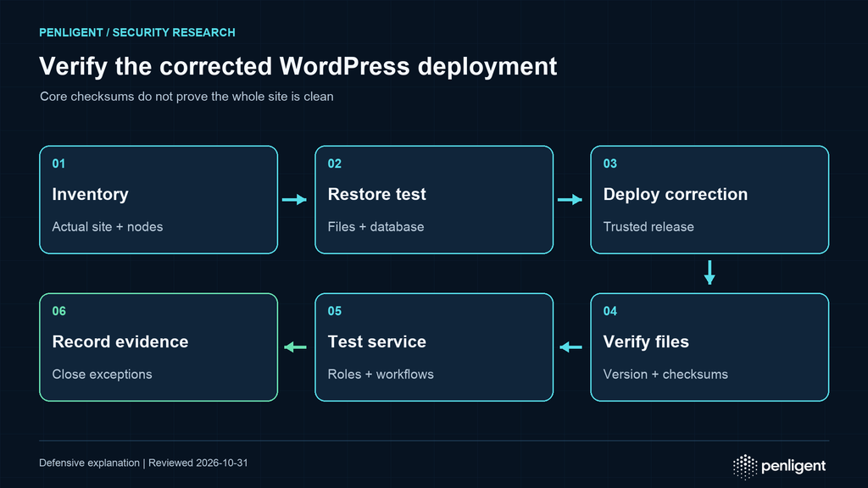
Task: Click the step number '02'
Action: point(334,164)
